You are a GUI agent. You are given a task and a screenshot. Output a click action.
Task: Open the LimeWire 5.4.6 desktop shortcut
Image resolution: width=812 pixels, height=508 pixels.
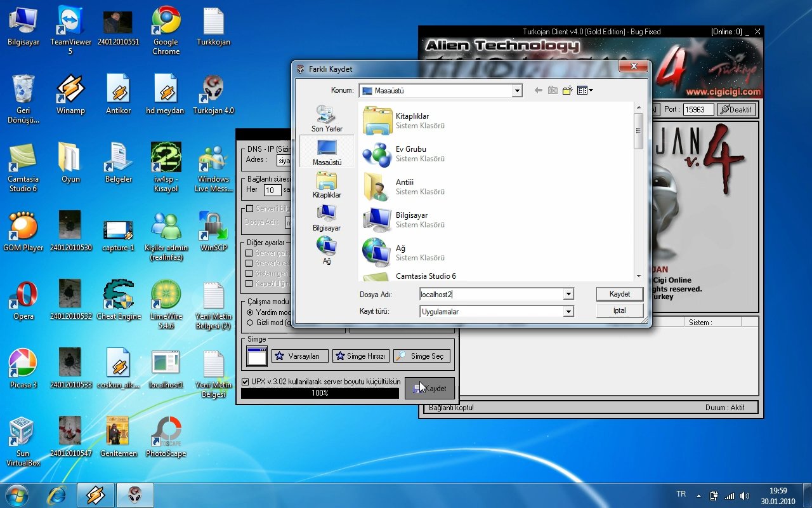(166, 305)
